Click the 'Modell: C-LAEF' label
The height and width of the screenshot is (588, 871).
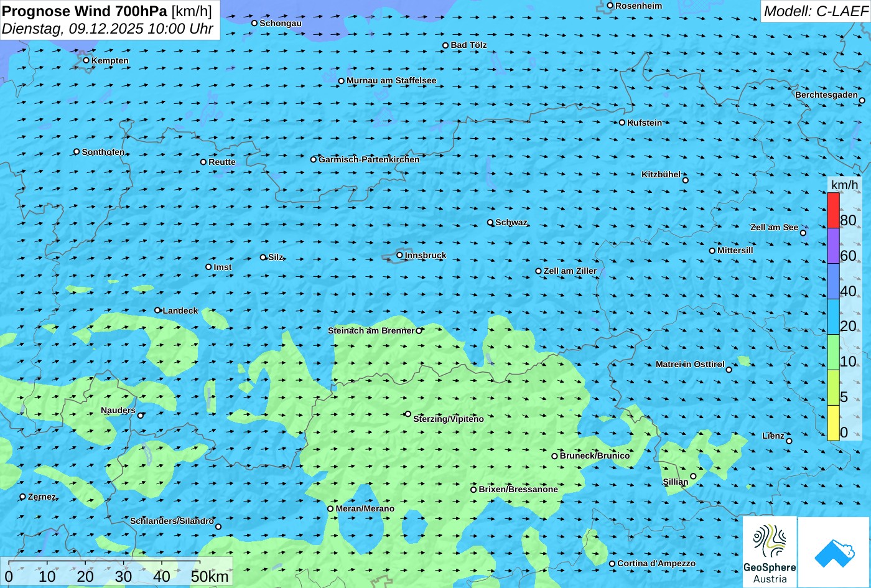tap(815, 11)
